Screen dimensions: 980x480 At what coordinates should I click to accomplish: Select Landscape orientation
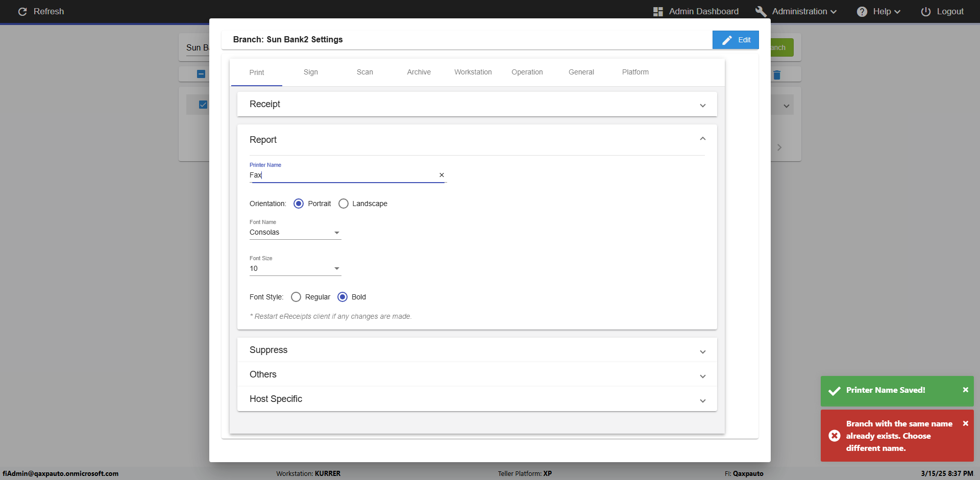pos(344,204)
